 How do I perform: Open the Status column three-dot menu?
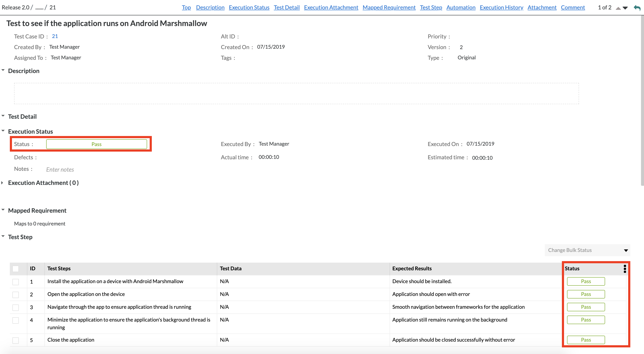(x=625, y=269)
